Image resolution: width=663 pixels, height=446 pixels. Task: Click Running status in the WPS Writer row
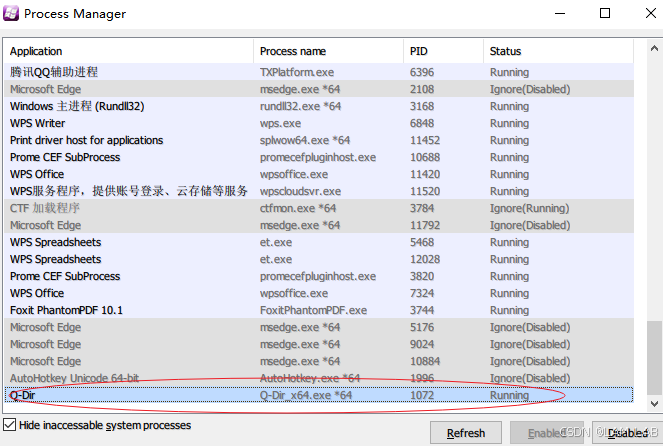509,123
